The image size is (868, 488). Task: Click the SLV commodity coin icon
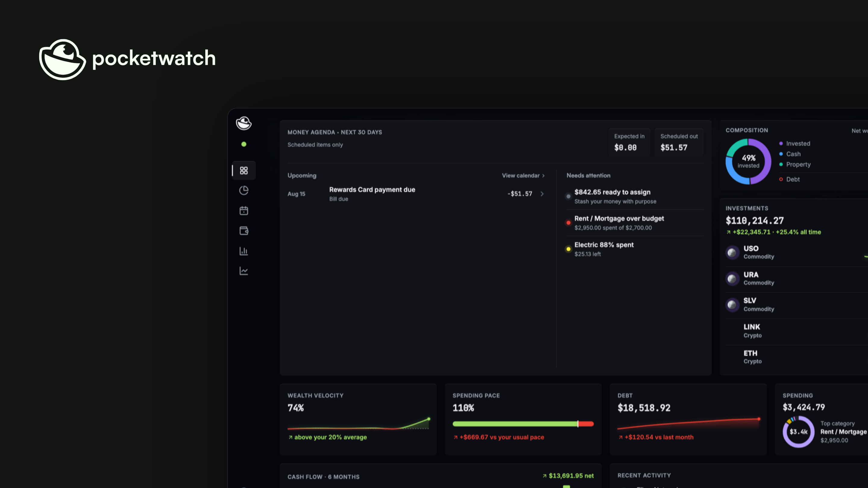click(732, 305)
